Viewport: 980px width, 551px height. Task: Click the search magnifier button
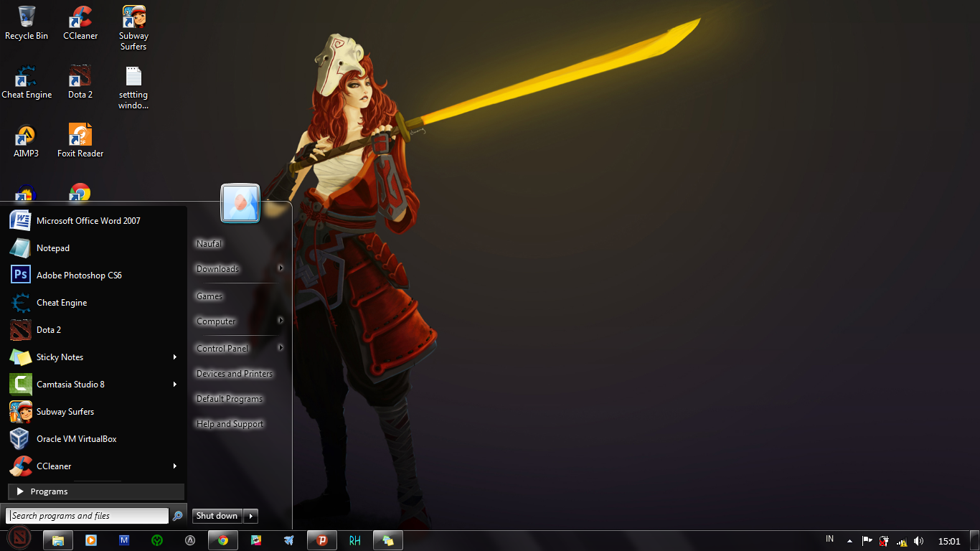[177, 516]
